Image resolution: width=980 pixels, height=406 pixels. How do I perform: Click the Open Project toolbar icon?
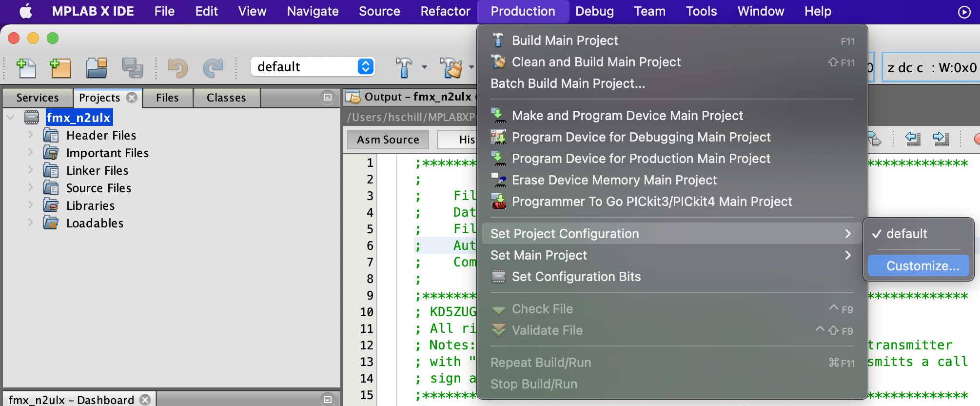coord(96,67)
